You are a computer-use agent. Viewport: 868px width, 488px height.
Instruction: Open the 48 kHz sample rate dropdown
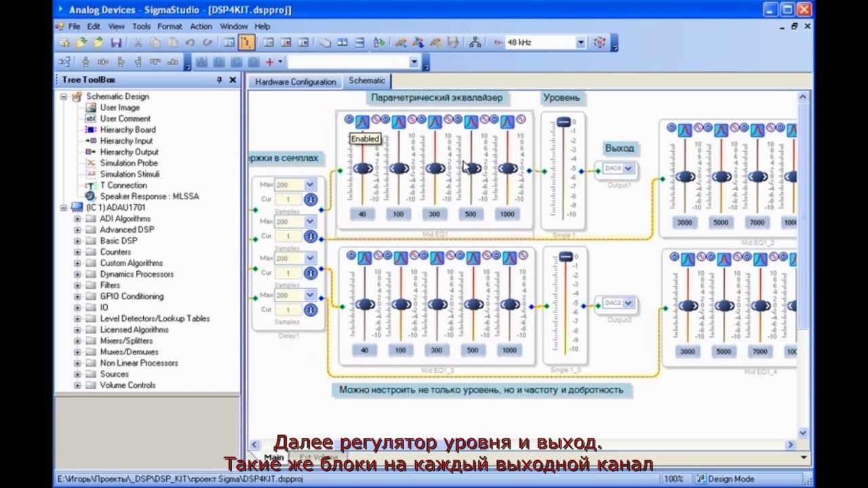pyautogui.click(x=580, y=42)
